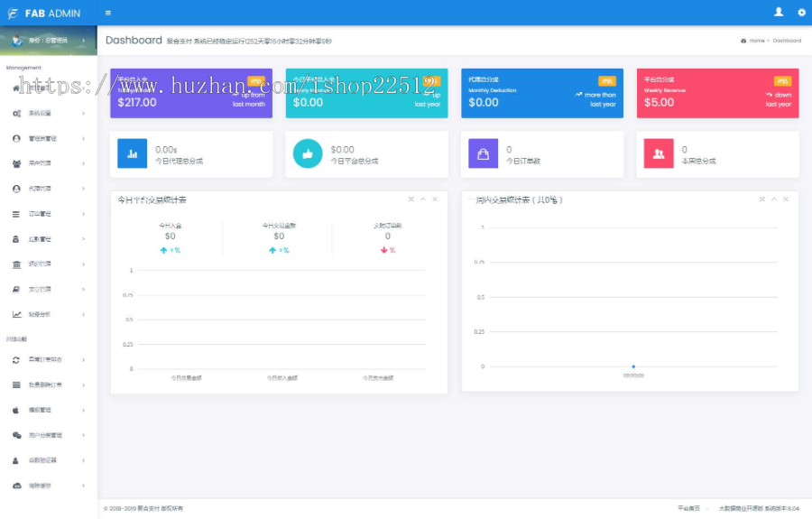Open the 系统设置 sidebar menu

click(49, 114)
